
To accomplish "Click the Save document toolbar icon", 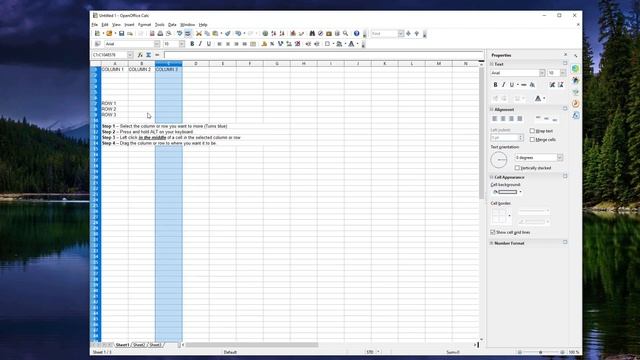I will [x=121, y=33].
